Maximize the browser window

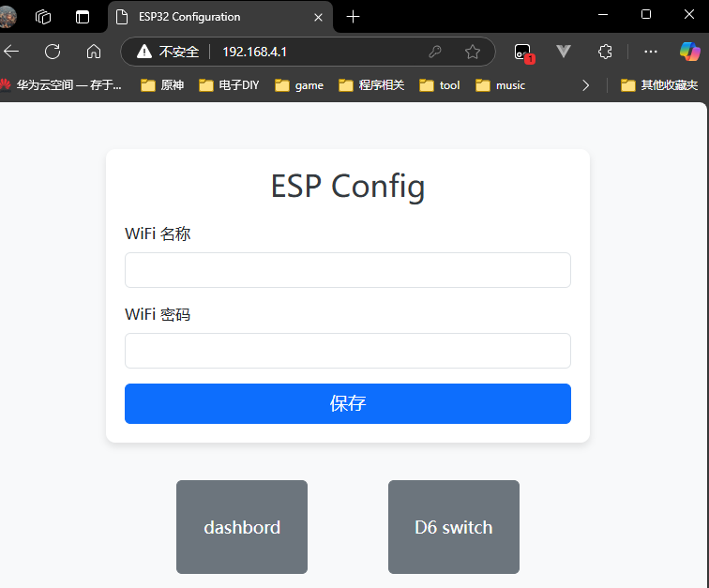pyautogui.click(x=646, y=14)
